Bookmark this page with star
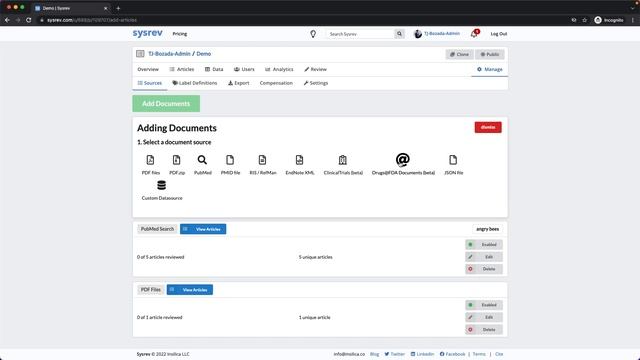 [x=584, y=20]
